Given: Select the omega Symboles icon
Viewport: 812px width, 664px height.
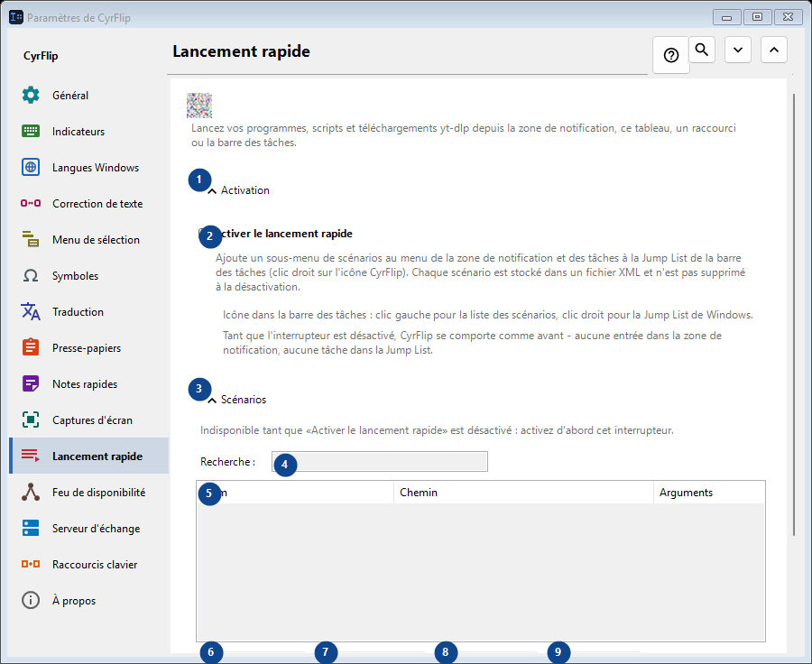Looking at the screenshot, I should click(x=31, y=275).
